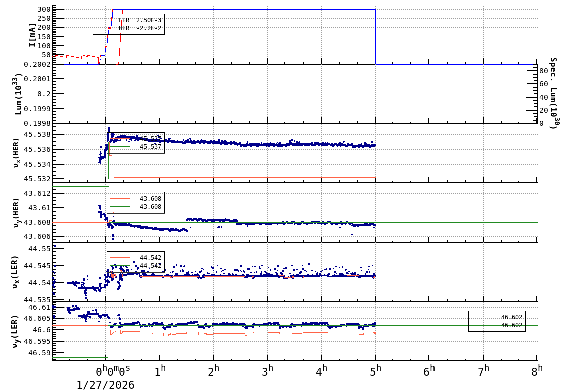Screen dimensions: 579x392
Task: Click the green 45.537 line marker in νx(HER) legend
Action: click(x=119, y=146)
